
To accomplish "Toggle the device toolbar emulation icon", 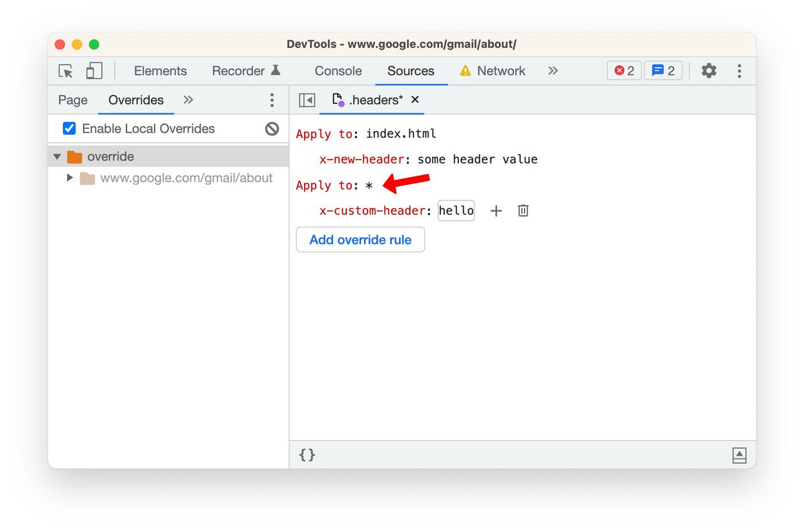I will point(94,70).
